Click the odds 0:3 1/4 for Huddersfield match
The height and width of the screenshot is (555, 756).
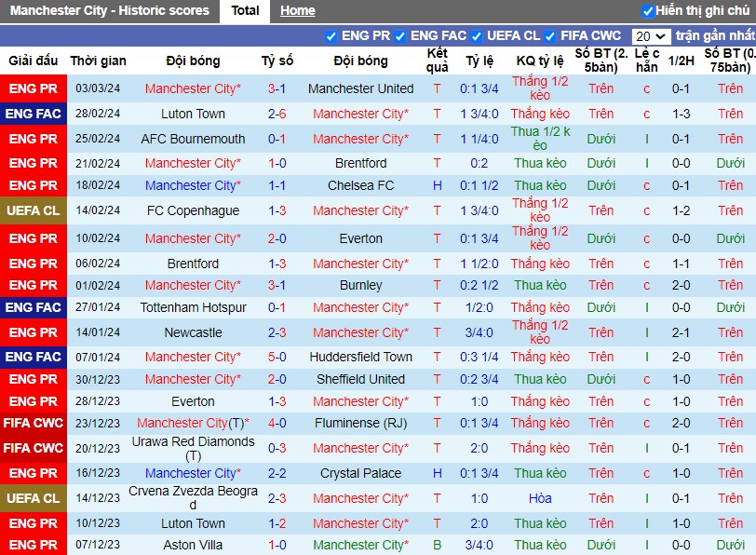(479, 357)
